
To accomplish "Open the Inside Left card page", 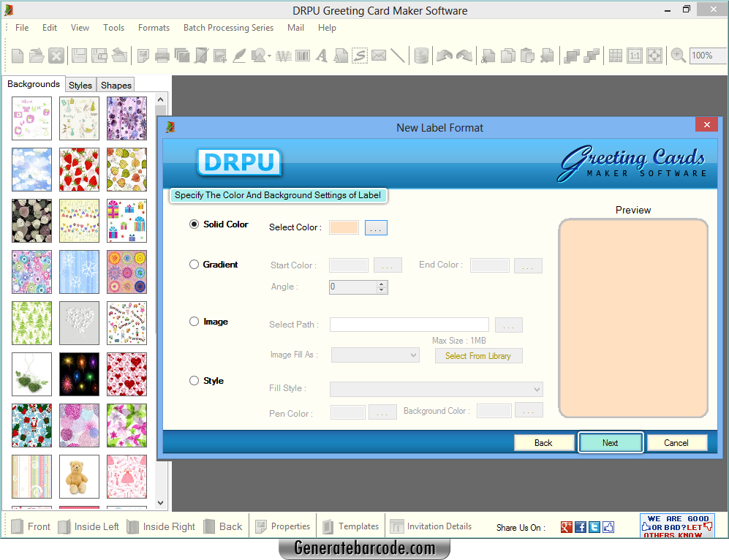I will tap(88, 526).
